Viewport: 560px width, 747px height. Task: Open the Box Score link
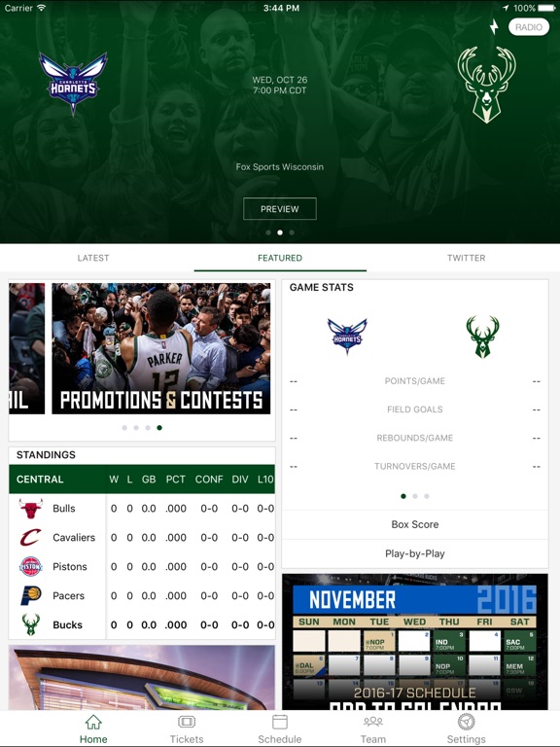[415, 524]
